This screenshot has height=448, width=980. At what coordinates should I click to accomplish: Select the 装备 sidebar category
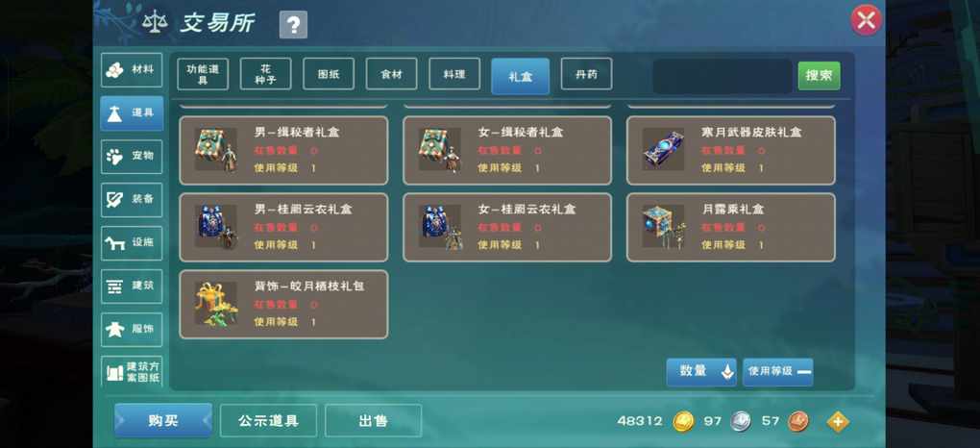pyautogui.click(x=132, y=200)
